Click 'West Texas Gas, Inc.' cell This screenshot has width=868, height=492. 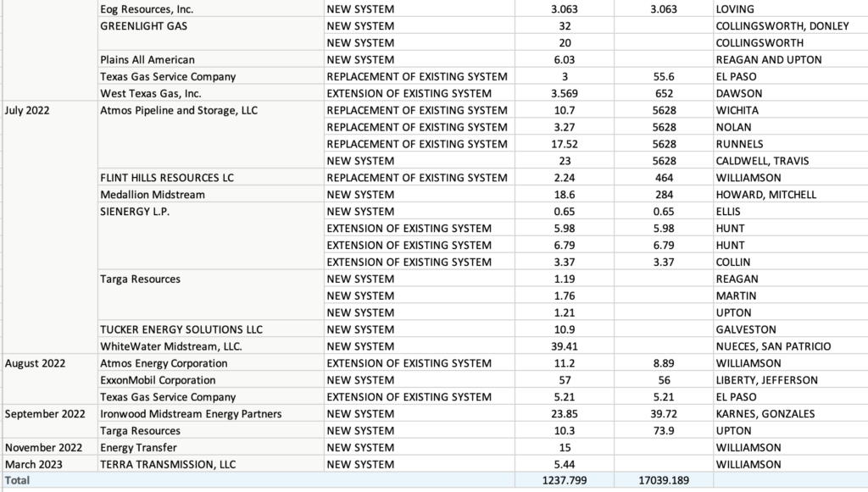point(211,93)
